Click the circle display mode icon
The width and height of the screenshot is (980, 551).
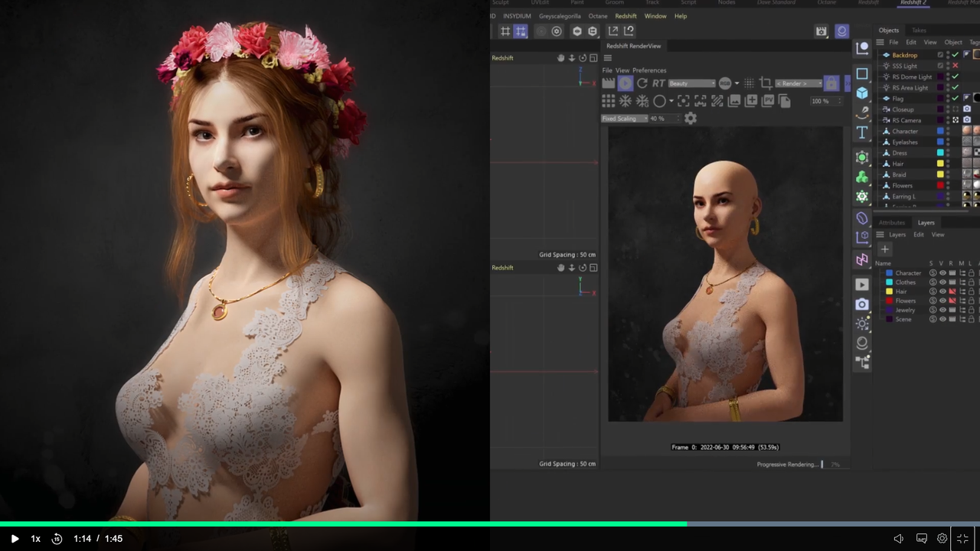click(x=659, y=101)
